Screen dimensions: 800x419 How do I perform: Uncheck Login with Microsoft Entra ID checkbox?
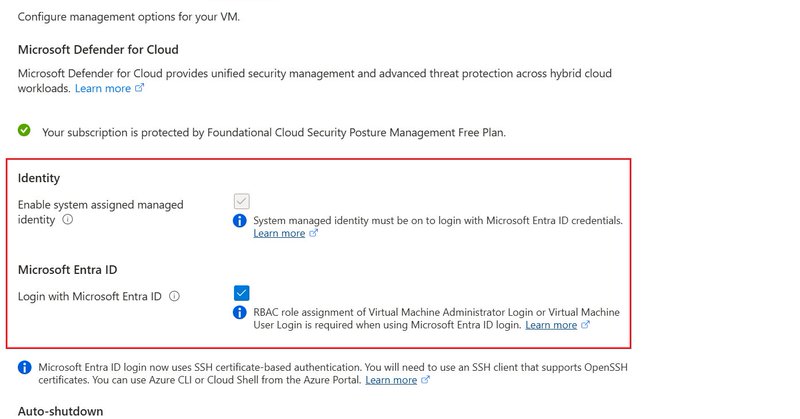(x=241, y=293)
